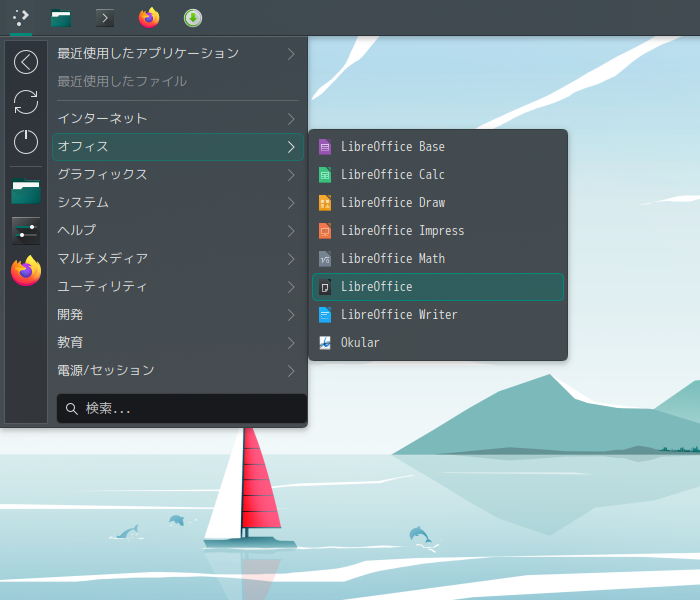
Task: Click the LibreOffice Draw yellow icon
Action: click(x=325, y=203)
